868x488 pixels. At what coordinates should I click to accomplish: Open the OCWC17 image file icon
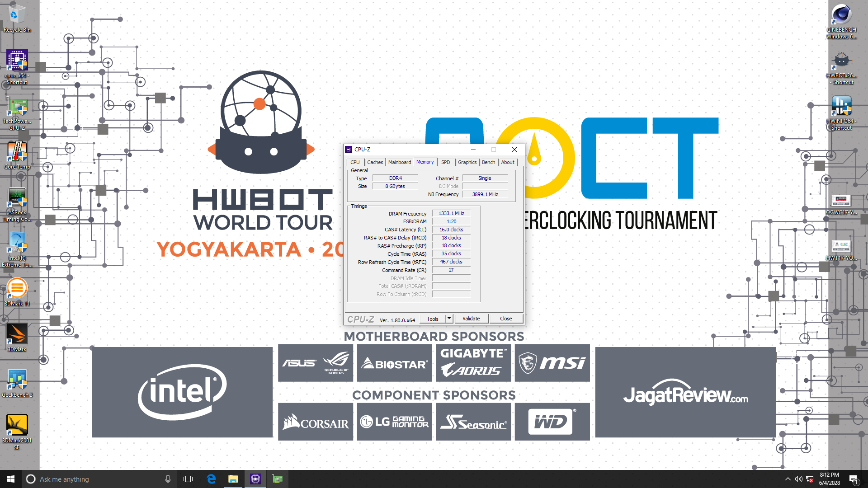pyautogui.click(x=841, y=204)
